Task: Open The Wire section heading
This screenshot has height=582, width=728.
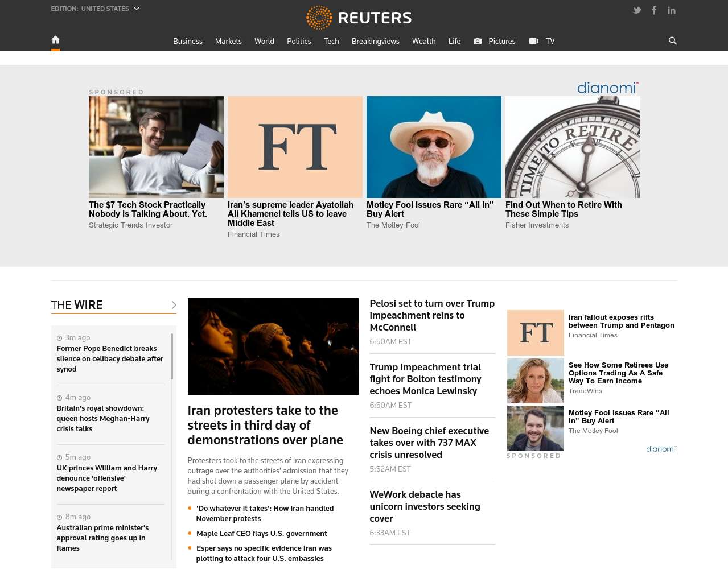Action: click(x=77, y=305)
